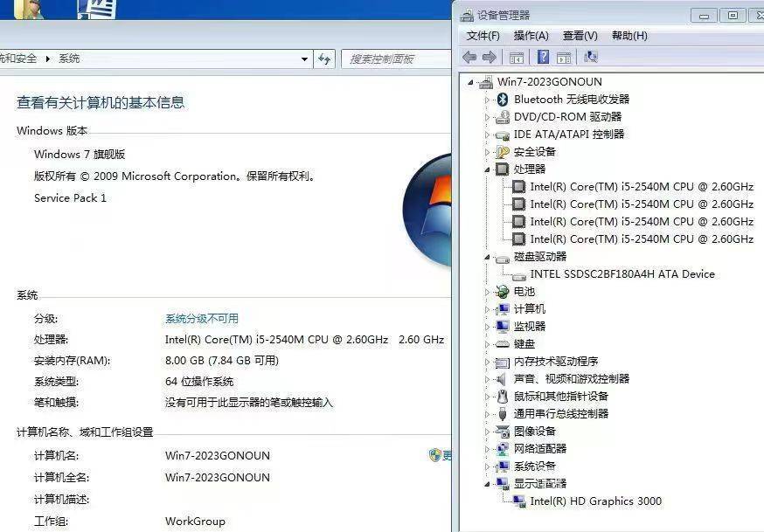The image size is (764, 532).
Task: Expand the Bluetooth 无线电收发器 node
Action: 487,100
